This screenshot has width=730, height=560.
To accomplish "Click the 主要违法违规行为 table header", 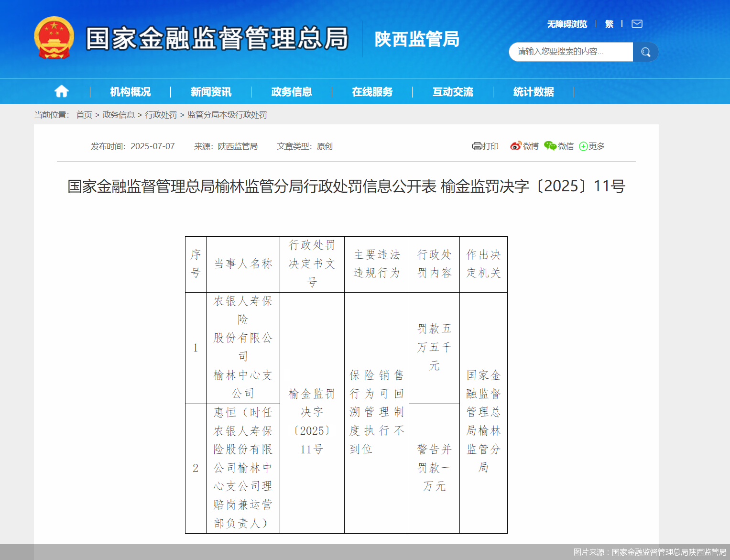I will point(377,264).
